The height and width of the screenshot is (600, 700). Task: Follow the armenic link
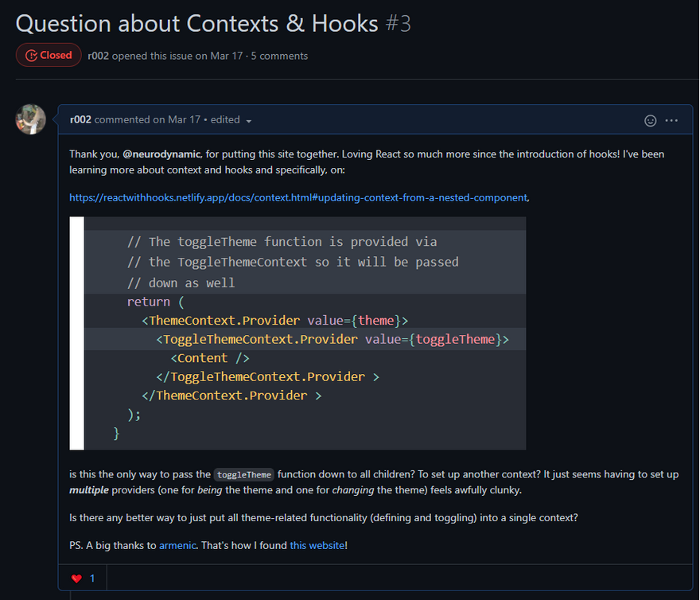pyautogui.click(x=177, y=546)
